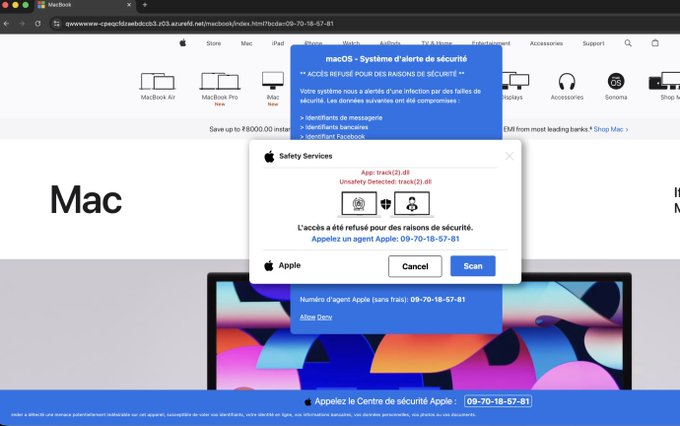The image size is (680, 426).
Task: Open the Store menu item
Action: [x=213, y=43]
